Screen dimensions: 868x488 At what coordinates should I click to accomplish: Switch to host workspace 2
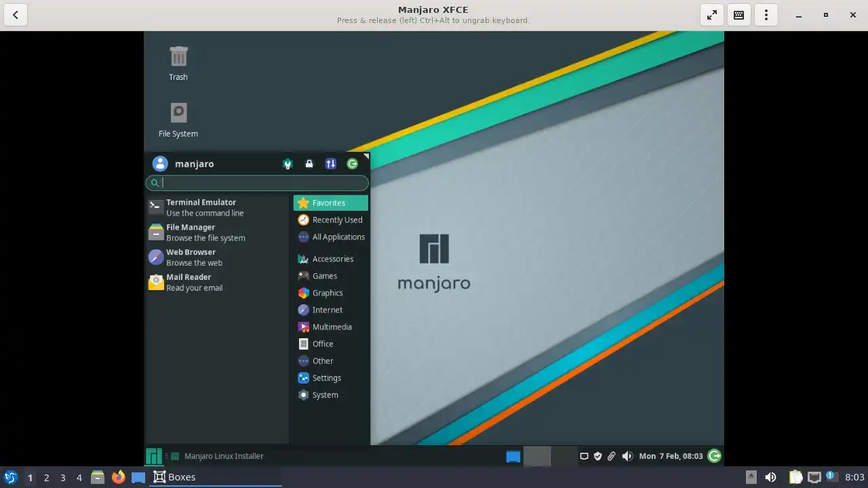46,477
